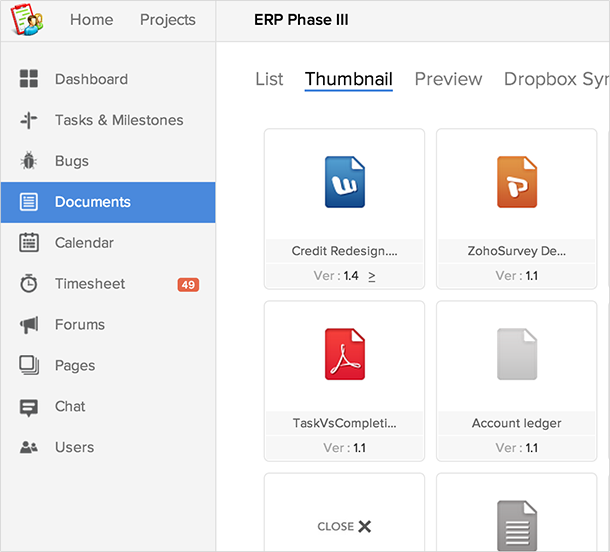Click Ver : 1.4 under Credit Redesign

point(336,276)
